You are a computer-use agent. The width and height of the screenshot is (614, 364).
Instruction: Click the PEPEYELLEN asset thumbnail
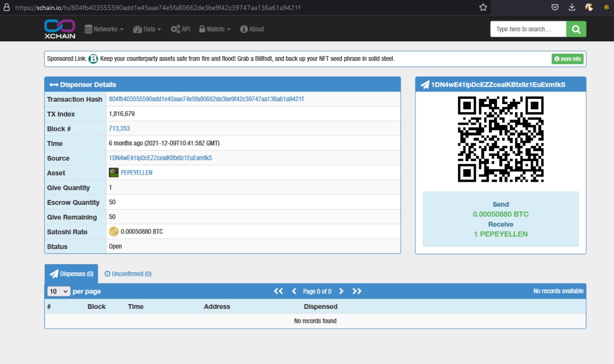click(x=114, y=173)
